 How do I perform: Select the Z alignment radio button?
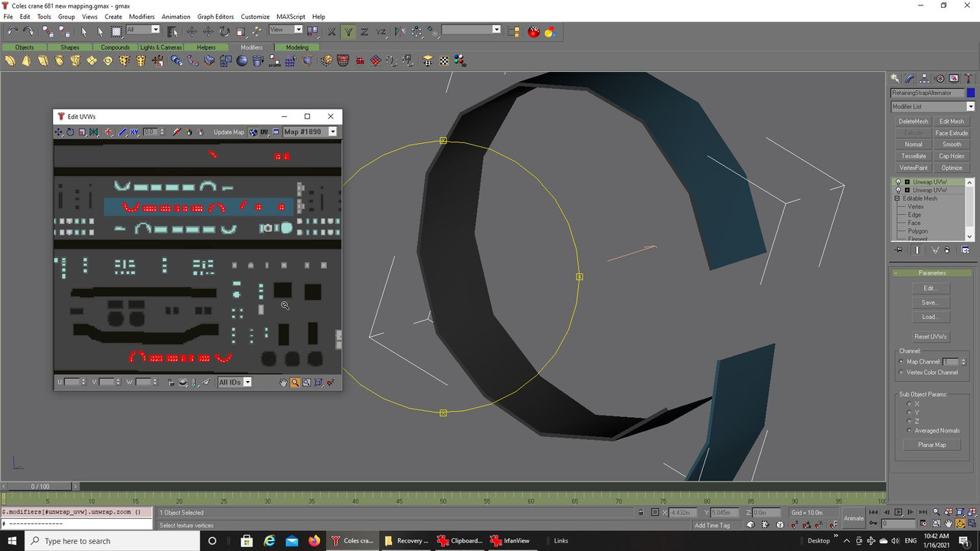(909, 422)
